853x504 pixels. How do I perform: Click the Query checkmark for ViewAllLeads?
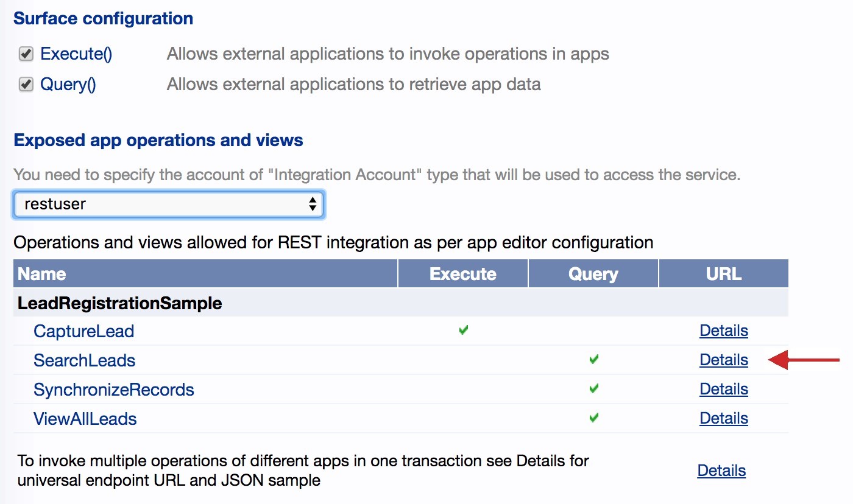tap(593, 418)
